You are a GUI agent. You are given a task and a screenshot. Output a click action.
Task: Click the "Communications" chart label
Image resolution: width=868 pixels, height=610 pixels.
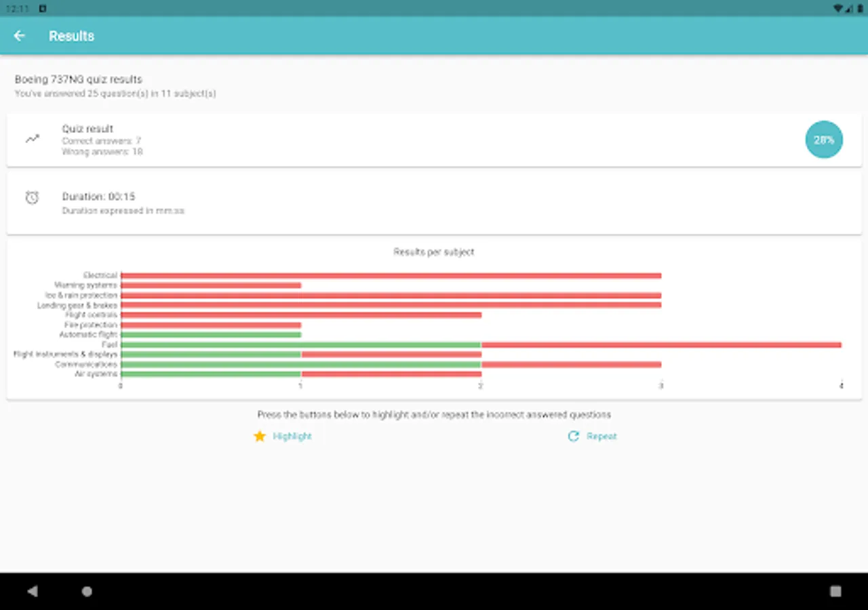[x=87, y=364]
